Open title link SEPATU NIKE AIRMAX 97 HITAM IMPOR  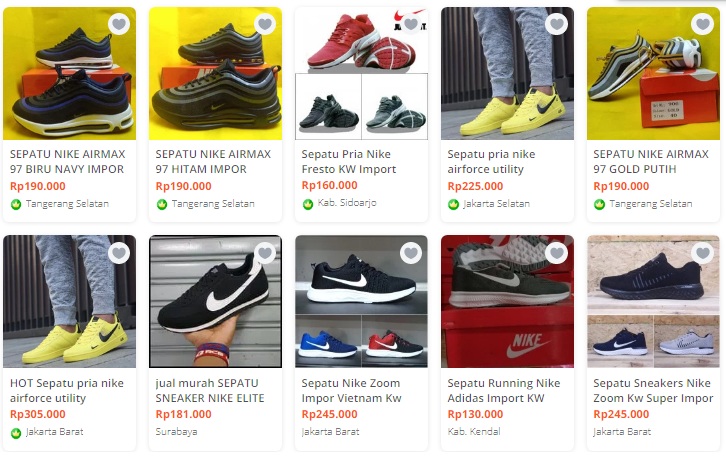click(213, 162)
